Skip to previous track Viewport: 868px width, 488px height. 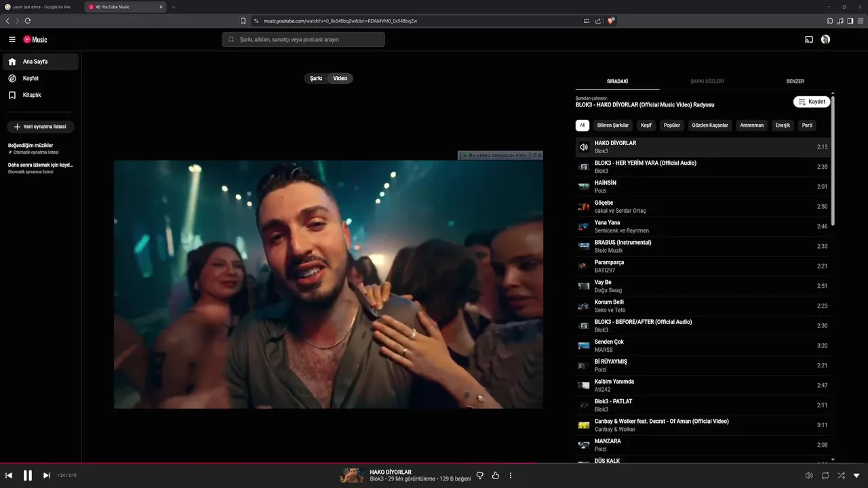point(9,475)
